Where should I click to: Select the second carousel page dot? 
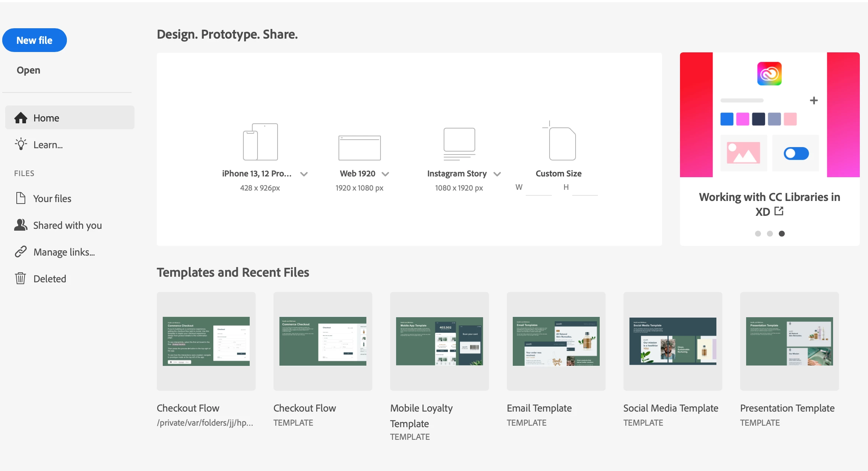point(770,234)
